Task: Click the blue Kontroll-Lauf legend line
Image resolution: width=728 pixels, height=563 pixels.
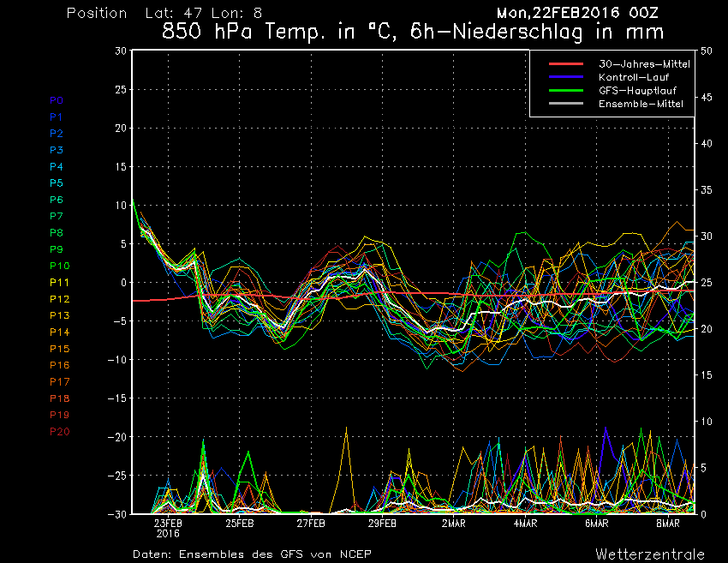Action: pos(565,77)
